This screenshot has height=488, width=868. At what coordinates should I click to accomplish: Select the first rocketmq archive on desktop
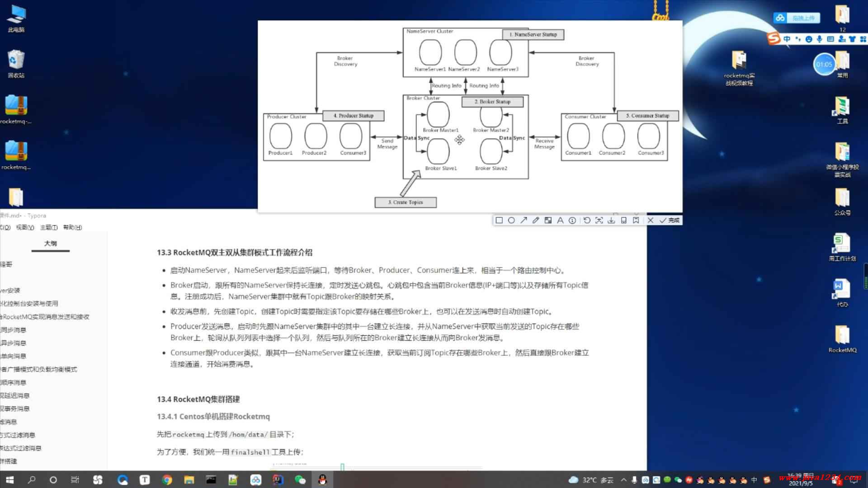pyautogui.click(x=16, y=109)
